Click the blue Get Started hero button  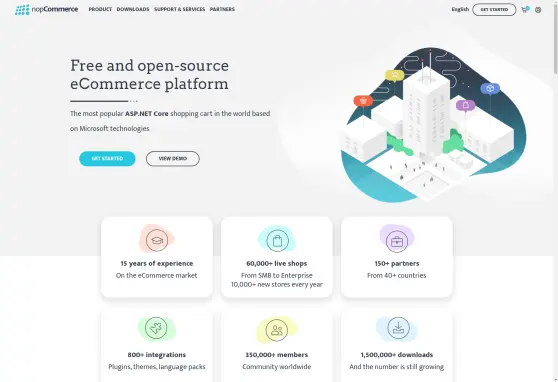coord(107,158)
